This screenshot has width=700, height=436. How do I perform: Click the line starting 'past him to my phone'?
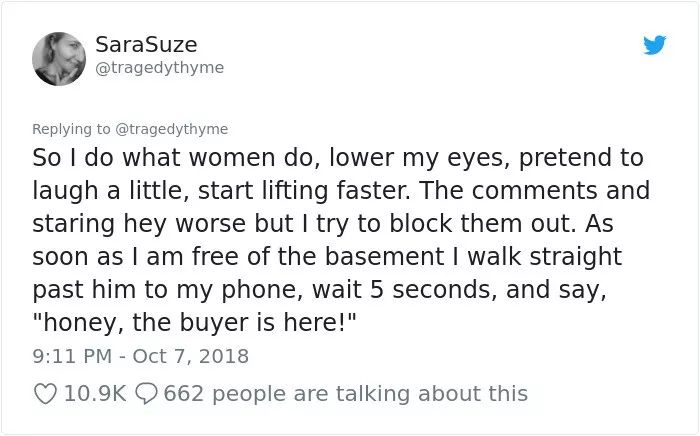click(x=320, y=290)
